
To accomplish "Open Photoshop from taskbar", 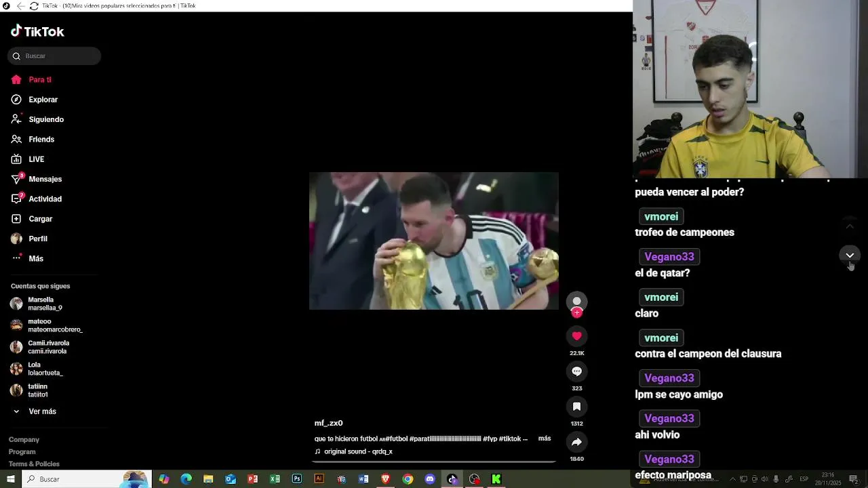I will [x=297, y=479].
